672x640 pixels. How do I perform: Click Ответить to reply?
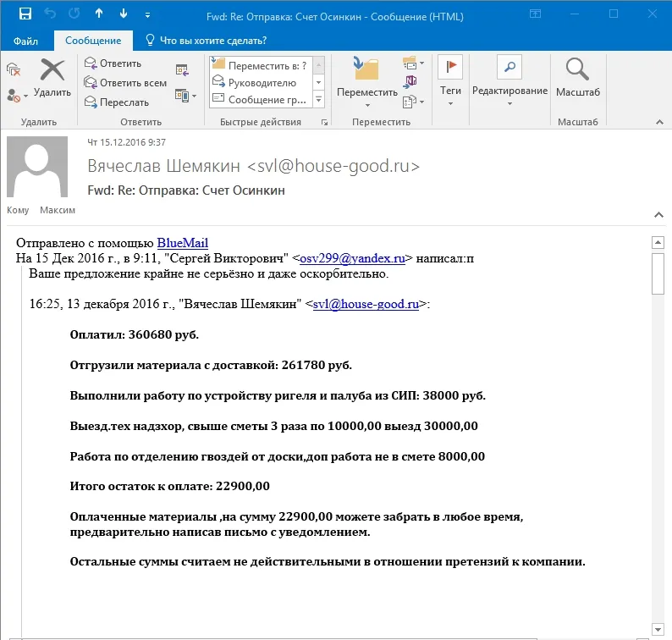point(113,63)
